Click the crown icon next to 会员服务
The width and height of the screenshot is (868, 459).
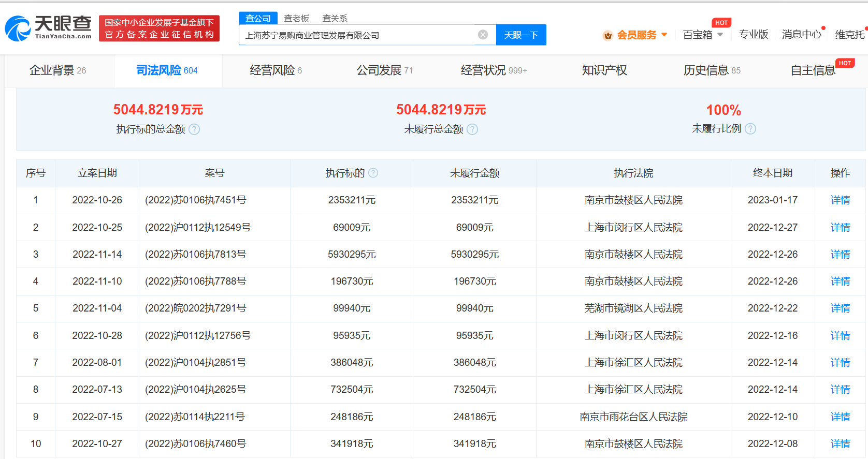(x=608, y=35)
